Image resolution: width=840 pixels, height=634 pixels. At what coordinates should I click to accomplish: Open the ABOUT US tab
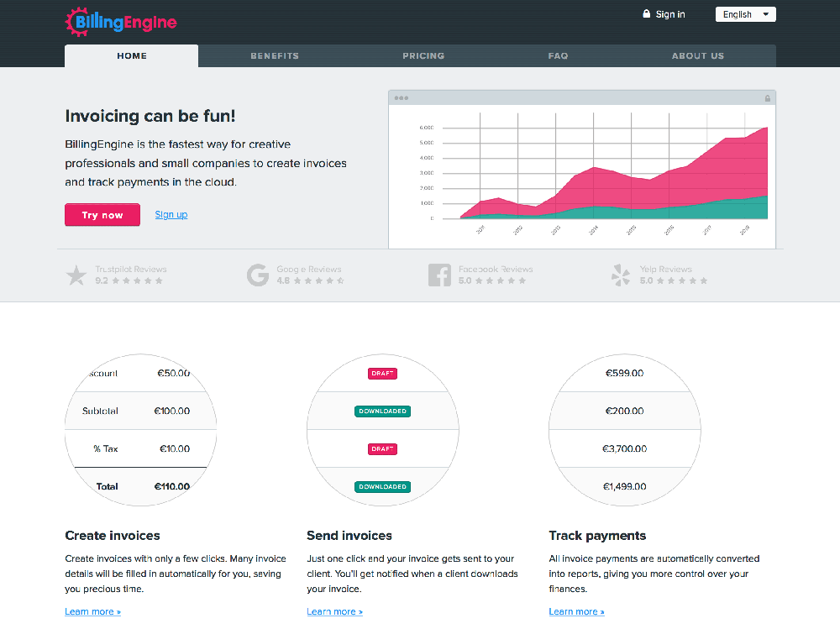tap(697, 55)
